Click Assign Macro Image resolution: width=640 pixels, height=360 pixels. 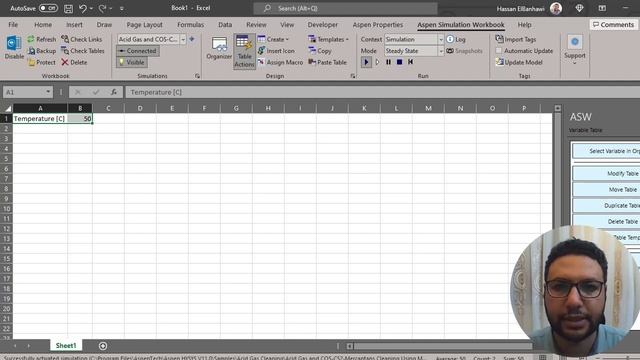[280, 62]
